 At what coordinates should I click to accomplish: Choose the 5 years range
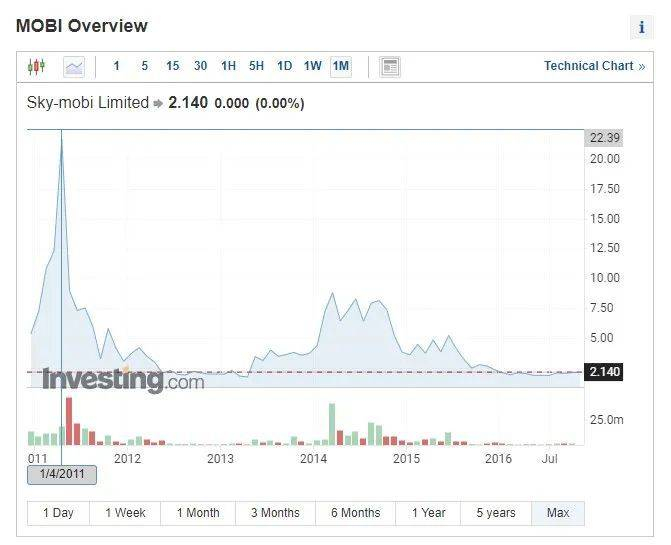pos(496,513)
